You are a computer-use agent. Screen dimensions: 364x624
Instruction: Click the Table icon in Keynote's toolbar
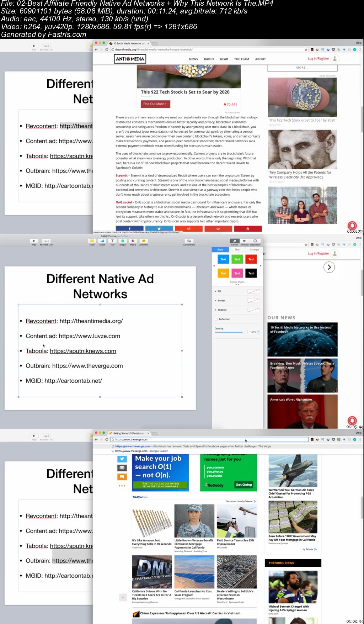click(x=92, y=241)
